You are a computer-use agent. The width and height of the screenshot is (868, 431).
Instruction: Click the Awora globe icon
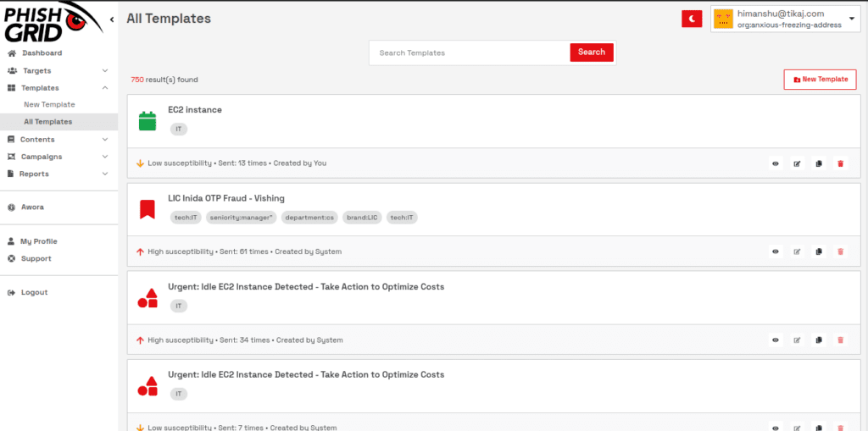click(x=11, y=207)
